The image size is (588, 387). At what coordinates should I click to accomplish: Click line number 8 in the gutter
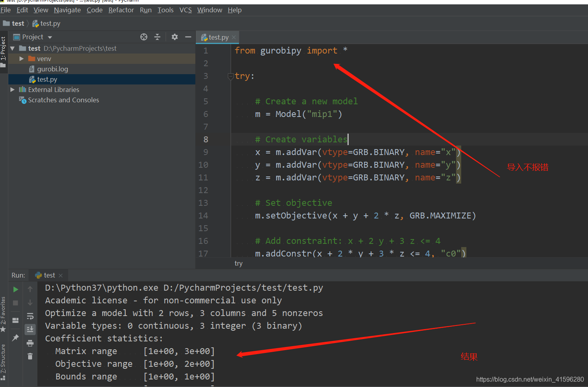coord(206,140)
